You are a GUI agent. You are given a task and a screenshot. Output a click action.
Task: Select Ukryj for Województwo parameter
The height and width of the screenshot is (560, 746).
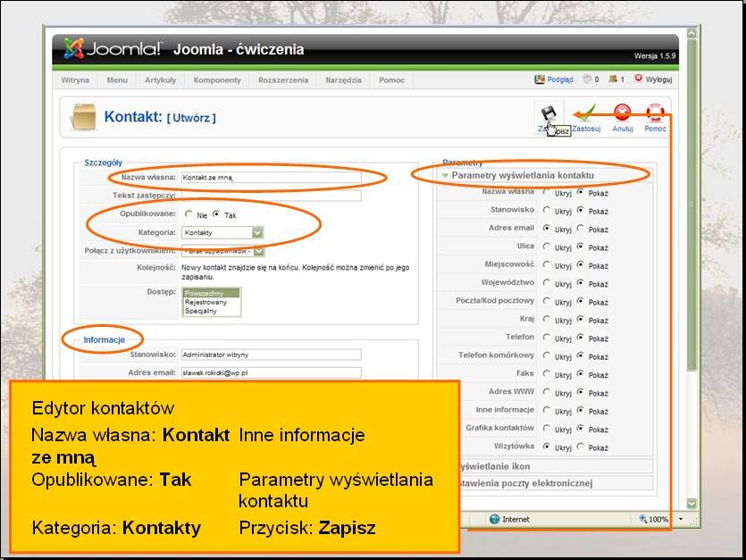coord(546,282)
